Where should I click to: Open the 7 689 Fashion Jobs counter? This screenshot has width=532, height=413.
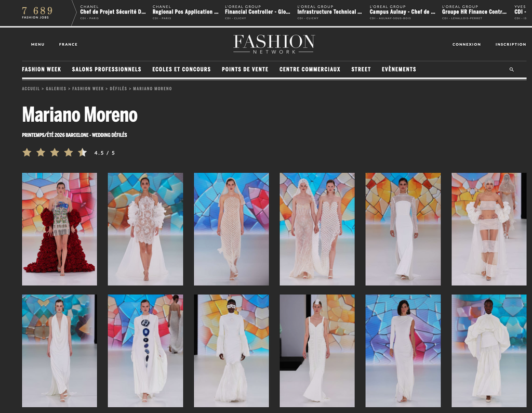click(37, 12)
